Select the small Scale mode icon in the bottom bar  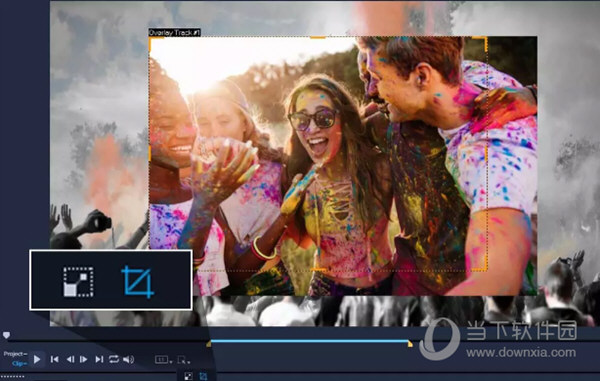188,376
